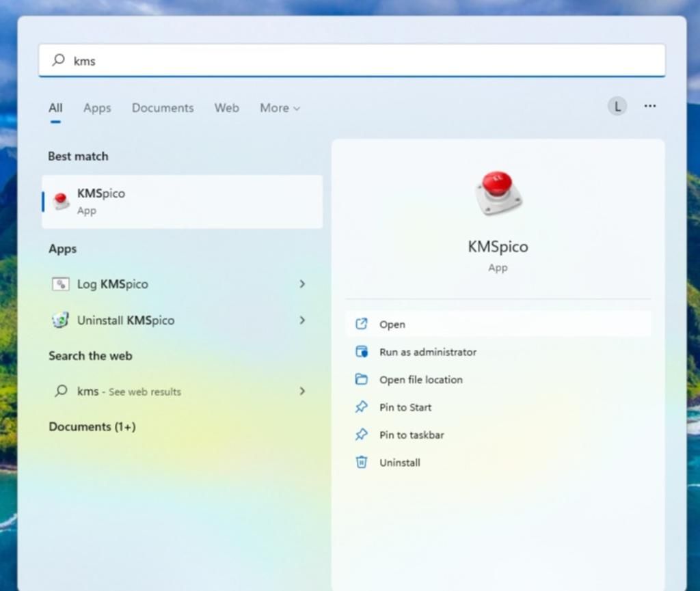Choose Uninstall in the preview pane

(498, 463)
